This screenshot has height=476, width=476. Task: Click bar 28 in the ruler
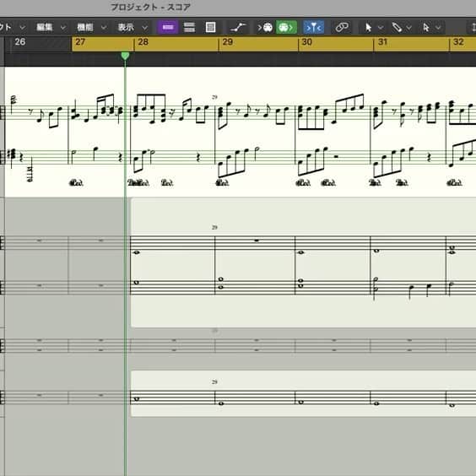(143, 42)
